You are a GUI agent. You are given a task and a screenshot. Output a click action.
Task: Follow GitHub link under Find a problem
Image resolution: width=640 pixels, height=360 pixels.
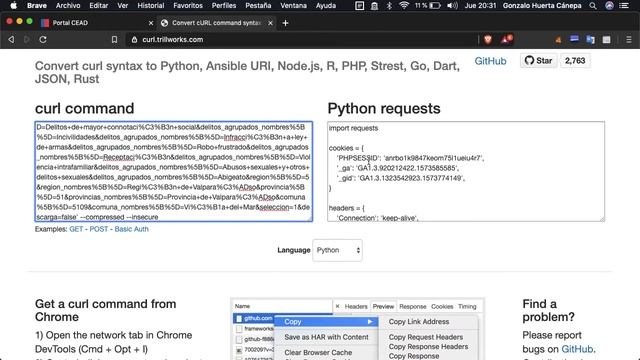pos(577,349)
